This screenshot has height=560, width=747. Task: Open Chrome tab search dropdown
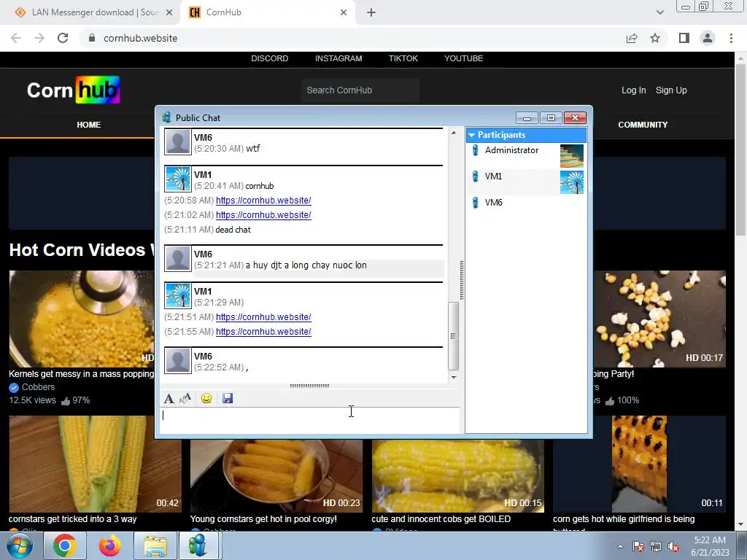click(x=659, y=12)
